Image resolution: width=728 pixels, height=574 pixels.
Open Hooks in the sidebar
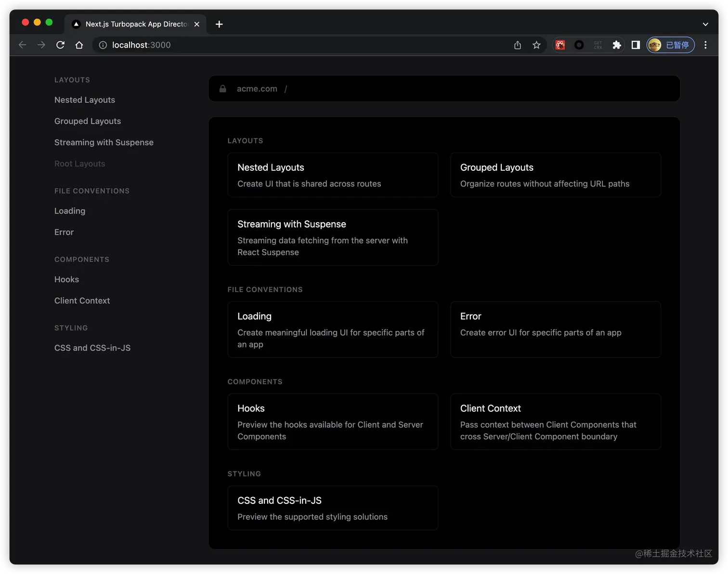tap(66, 280)
